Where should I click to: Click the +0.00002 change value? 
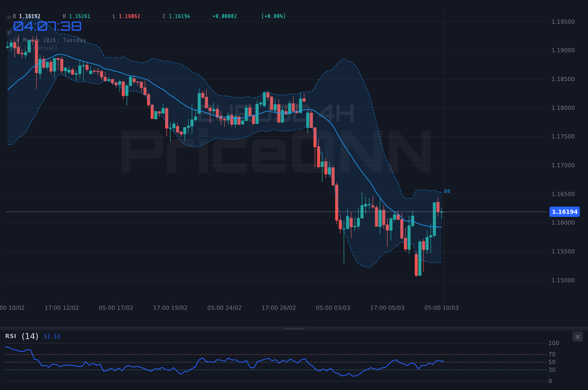click(225, 16)
